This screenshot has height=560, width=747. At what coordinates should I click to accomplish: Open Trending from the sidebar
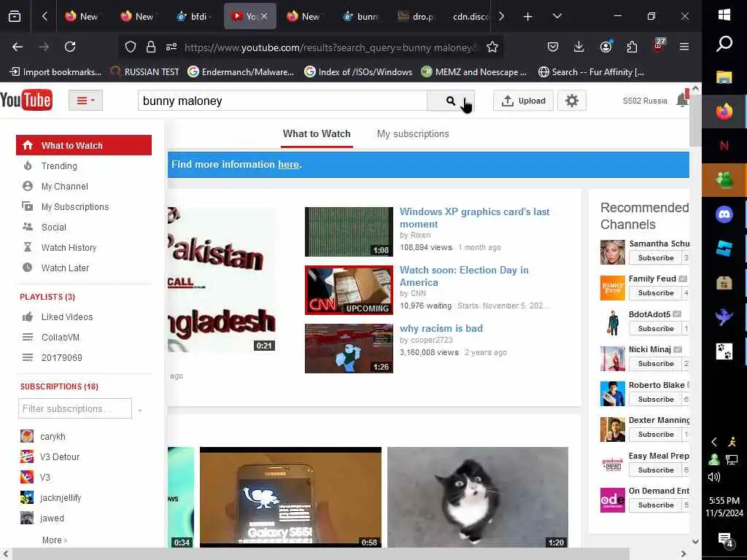[x=59, y=166]
